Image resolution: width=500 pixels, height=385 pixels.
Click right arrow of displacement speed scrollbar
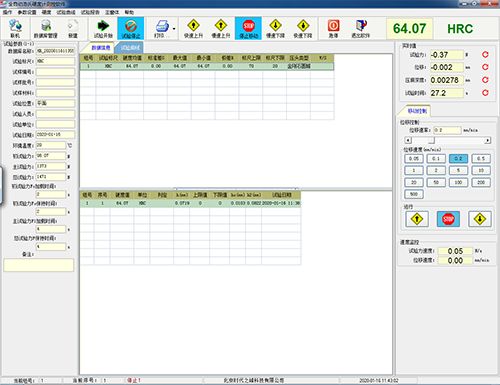488,140
